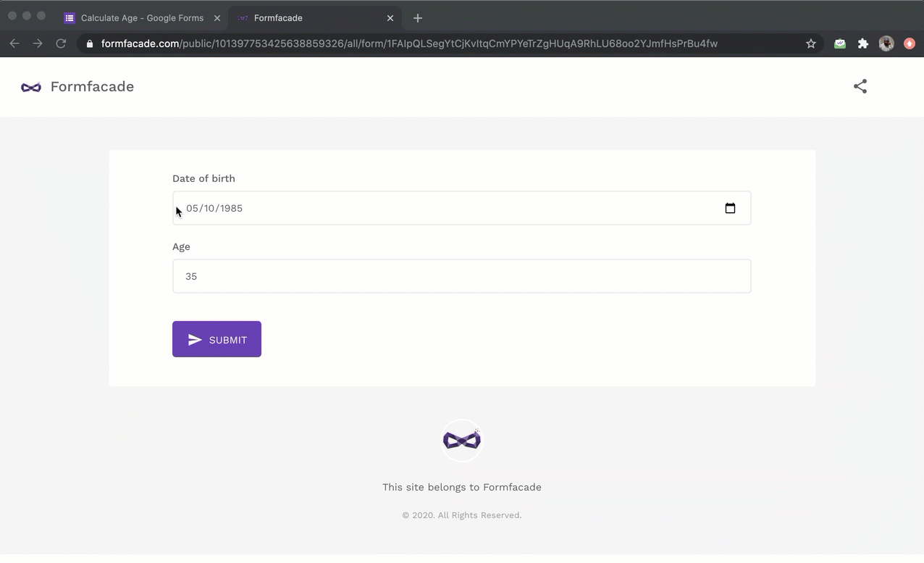The width and height of the screenshot is (924, 563).
Task: Click the round Formfacade logo in footer
Action: pyautogui.click(x=461, y=441)
